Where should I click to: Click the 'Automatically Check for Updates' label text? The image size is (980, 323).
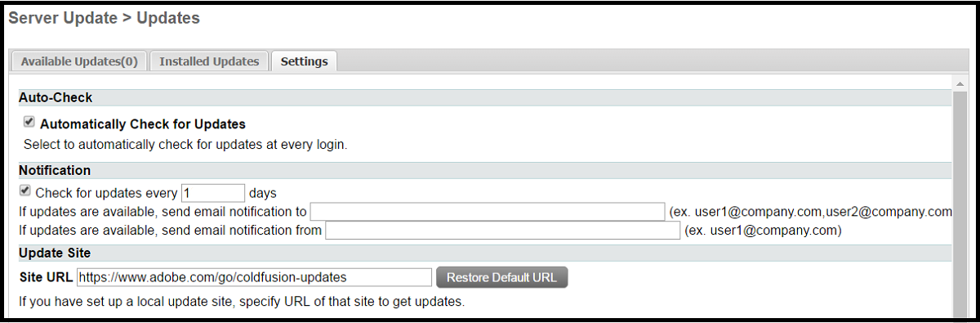[143, 124]
